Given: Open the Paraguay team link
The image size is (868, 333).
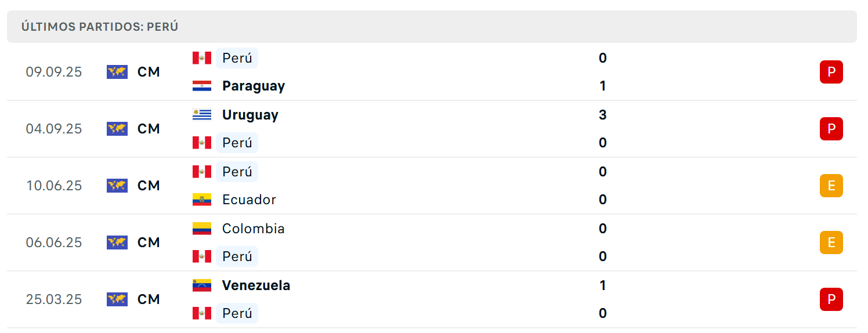Looking at the screenshot, I should pos(254,86).
